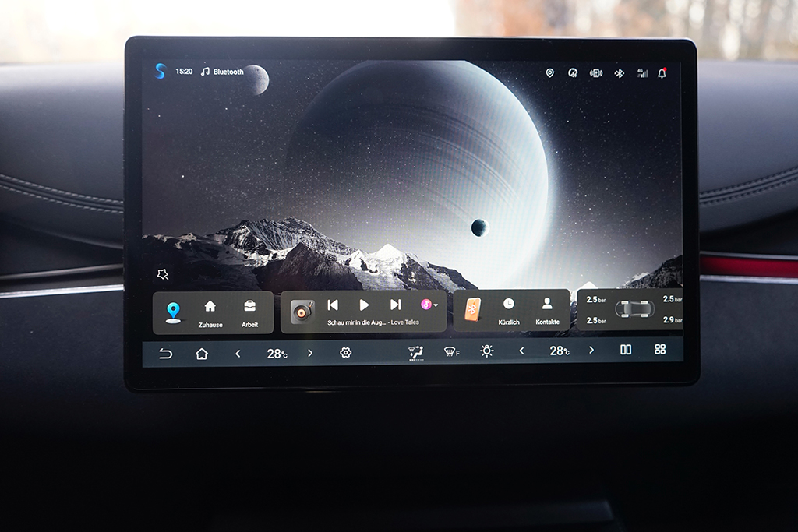
Task: Tap the back arrow in bottom bar
Action: click(165, 354)
